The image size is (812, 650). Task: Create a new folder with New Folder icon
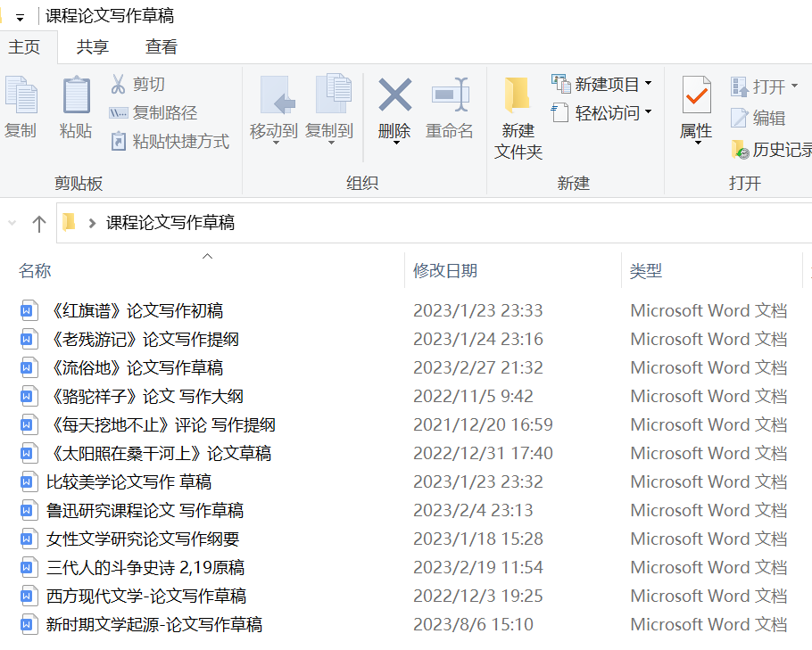(518, 96)
